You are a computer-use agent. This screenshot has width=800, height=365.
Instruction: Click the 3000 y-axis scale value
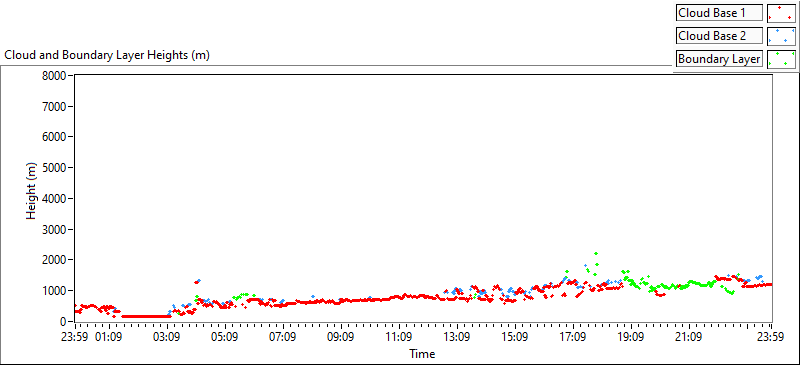coord(55,229)
